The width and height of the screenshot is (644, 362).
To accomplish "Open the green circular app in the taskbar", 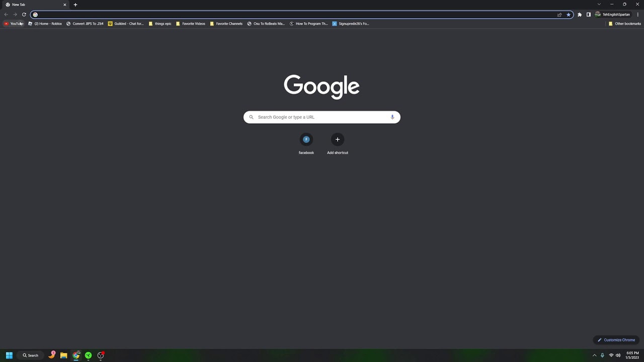I will [x=88, y=355].
